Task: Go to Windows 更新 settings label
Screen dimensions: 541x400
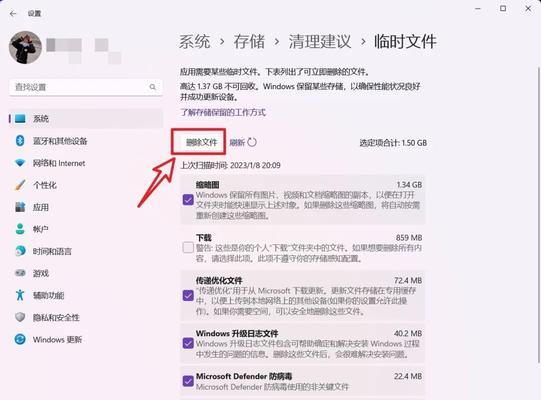Action: click(x=58, y=340)
